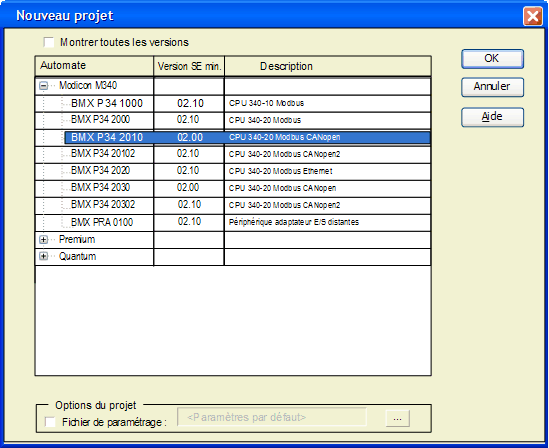549x448 pixels.
Task: Click the 02.10 version cell of BMX PRA 0100
Action: pos(189,222)
